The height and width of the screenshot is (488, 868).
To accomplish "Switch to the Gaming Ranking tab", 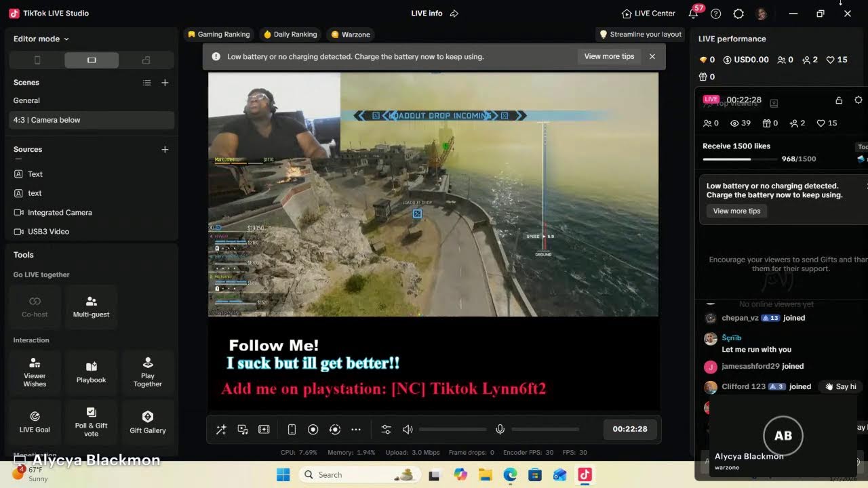I will [219, 35].
